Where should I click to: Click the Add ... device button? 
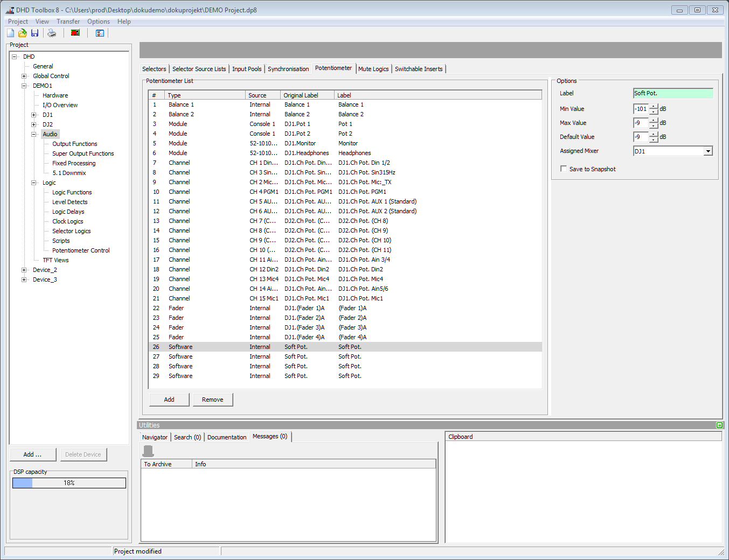32,454
